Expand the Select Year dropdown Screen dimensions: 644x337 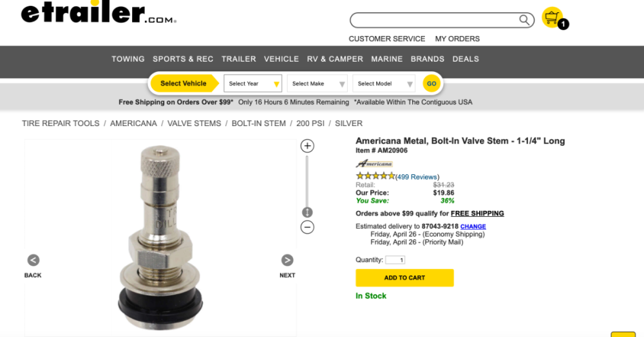[254, 84]
